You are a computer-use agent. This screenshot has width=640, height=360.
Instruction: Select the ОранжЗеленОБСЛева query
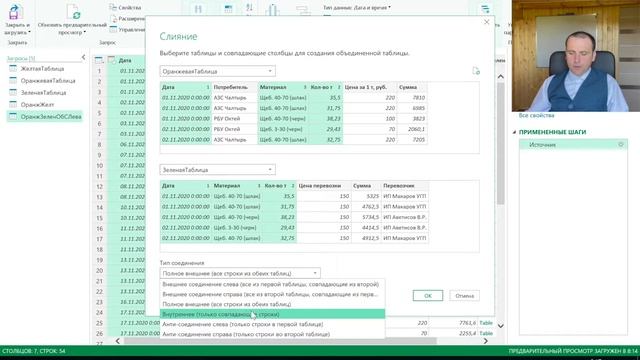45,117
